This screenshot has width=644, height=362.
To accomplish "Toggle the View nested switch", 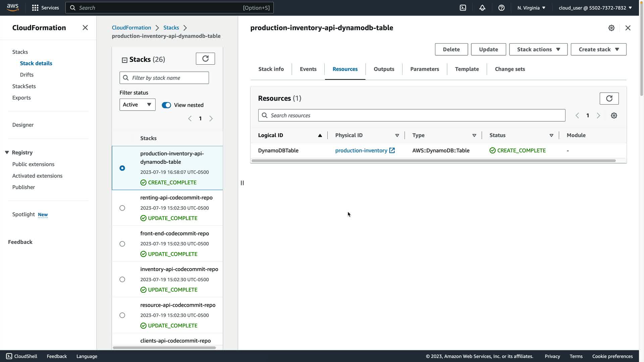I will point(166,105).
